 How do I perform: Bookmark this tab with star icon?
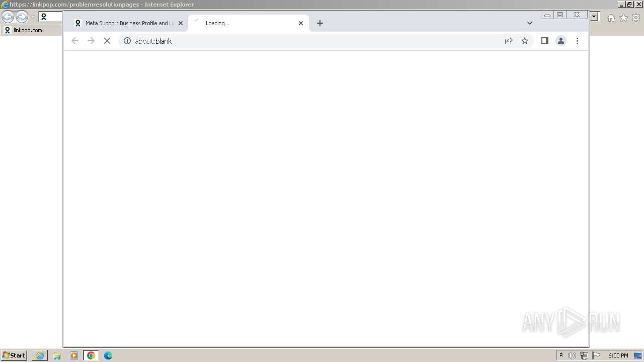point(525,41)
